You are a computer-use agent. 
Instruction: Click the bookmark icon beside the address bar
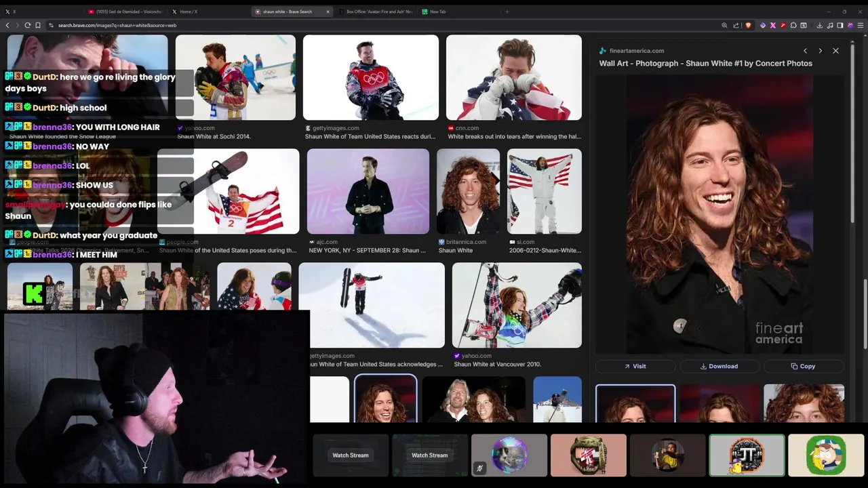click(38, 25)
